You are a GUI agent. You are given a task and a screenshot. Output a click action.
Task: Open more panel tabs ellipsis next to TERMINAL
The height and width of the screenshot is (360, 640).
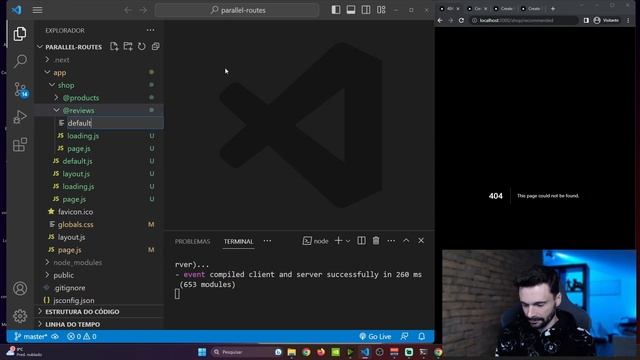pyautogui.click(x=267, y=241)
